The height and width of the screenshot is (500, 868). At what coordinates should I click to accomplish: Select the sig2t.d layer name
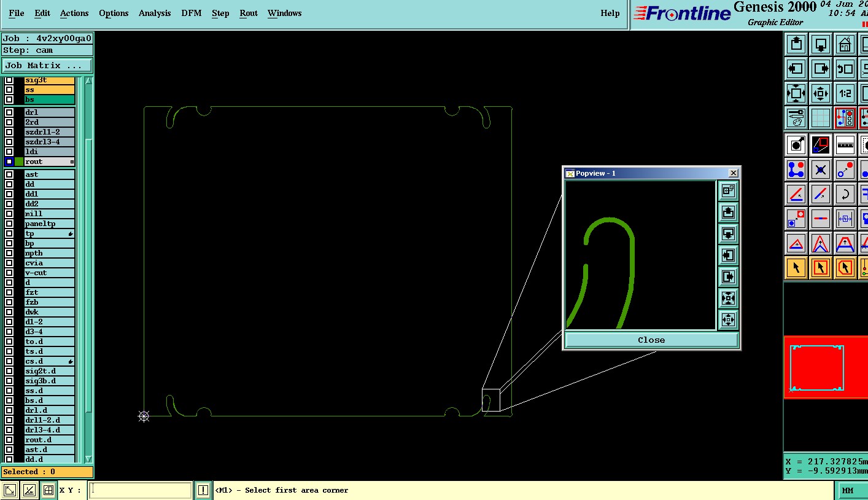(x=50, y=371)
